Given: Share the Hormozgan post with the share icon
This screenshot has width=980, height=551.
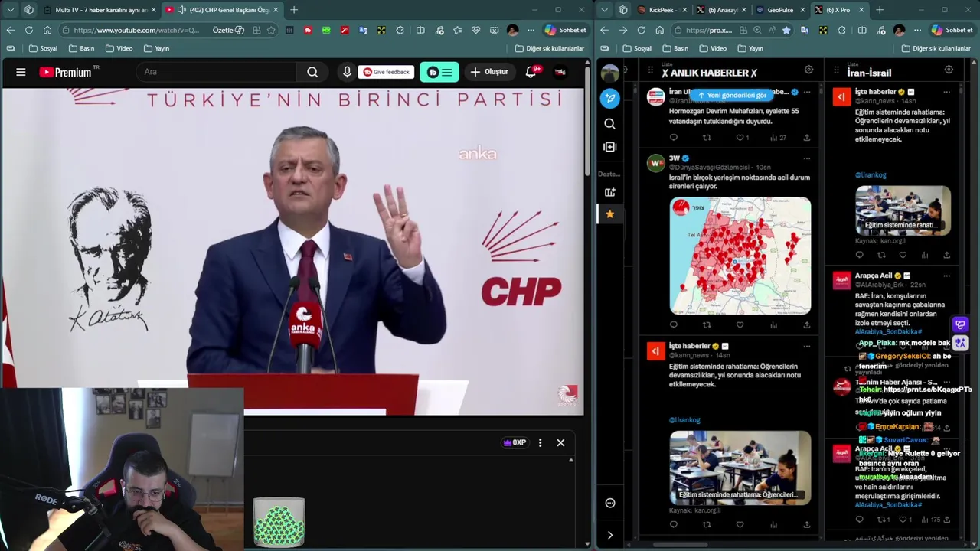Looking at the screenshot, I should pyautogui.click(x=806, y=138).
